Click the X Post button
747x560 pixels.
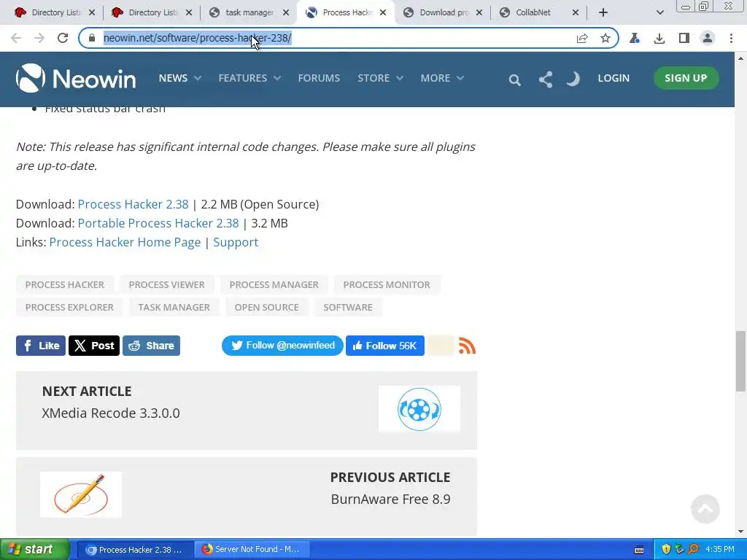tap(94, 346)
